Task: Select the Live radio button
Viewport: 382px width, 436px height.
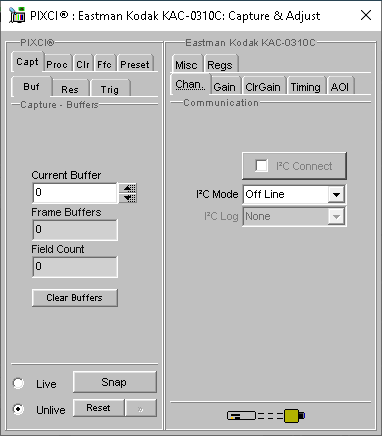Action: pos(18,383)
